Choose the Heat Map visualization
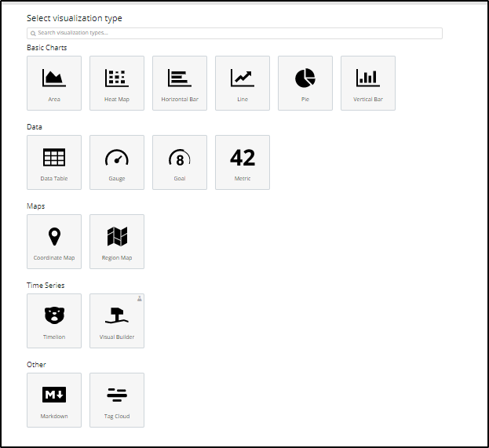Image resolution: width=489 pixels, height=448 pixels. coord(117,83)
